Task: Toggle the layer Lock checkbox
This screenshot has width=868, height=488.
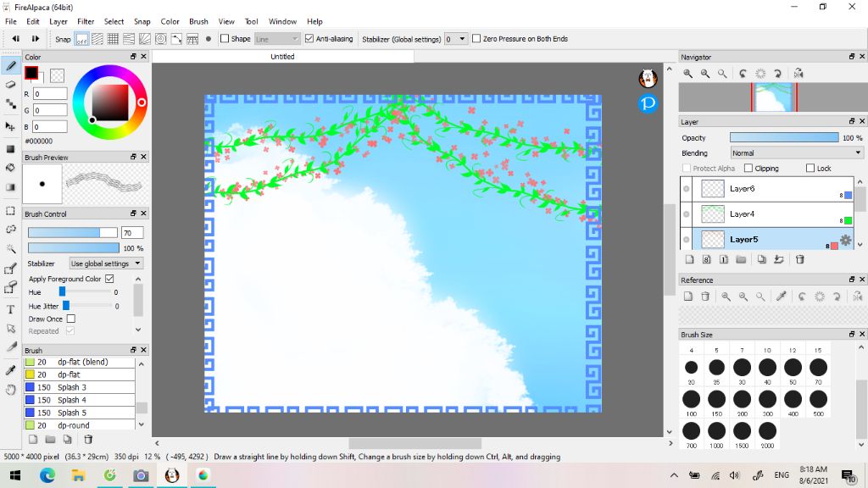Action: click(x=810, y=169)
